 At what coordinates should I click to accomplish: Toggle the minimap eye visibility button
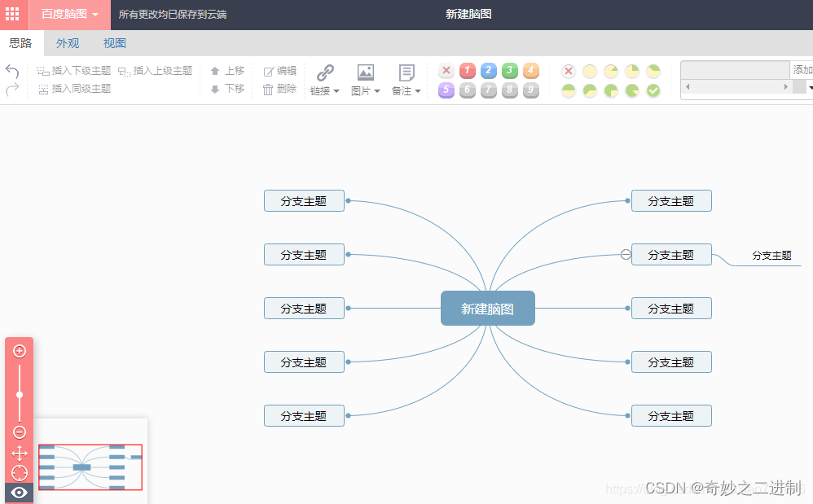pyautogui.click(x=19, y=493)
